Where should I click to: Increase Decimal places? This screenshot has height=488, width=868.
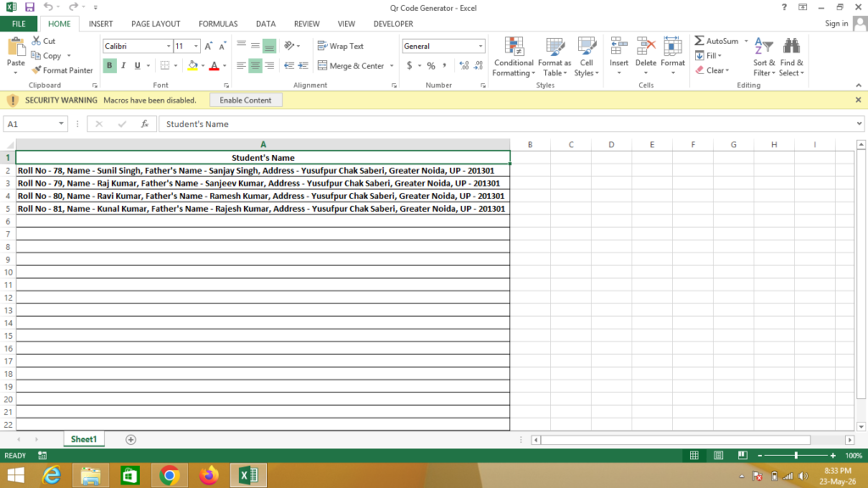[464, 65]
